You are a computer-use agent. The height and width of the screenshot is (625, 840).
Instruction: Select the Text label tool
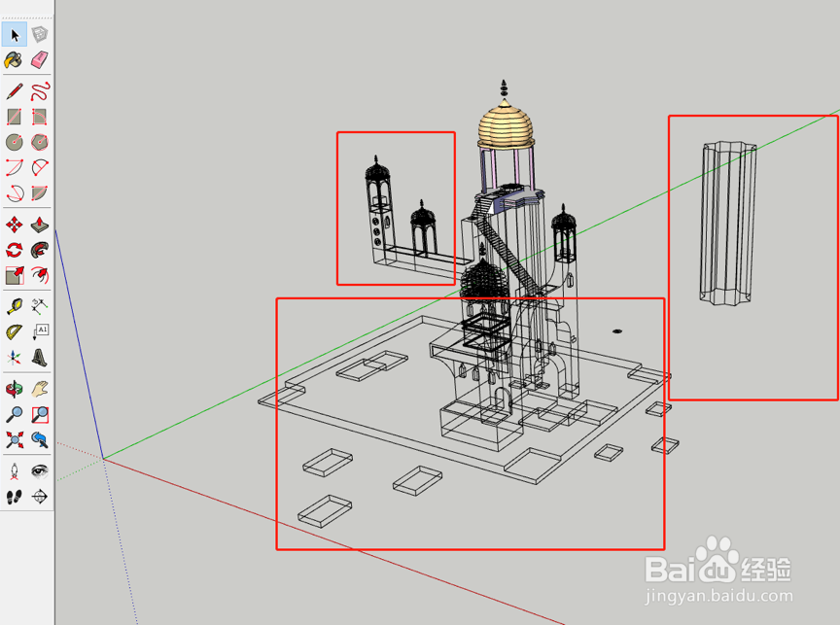40,332
